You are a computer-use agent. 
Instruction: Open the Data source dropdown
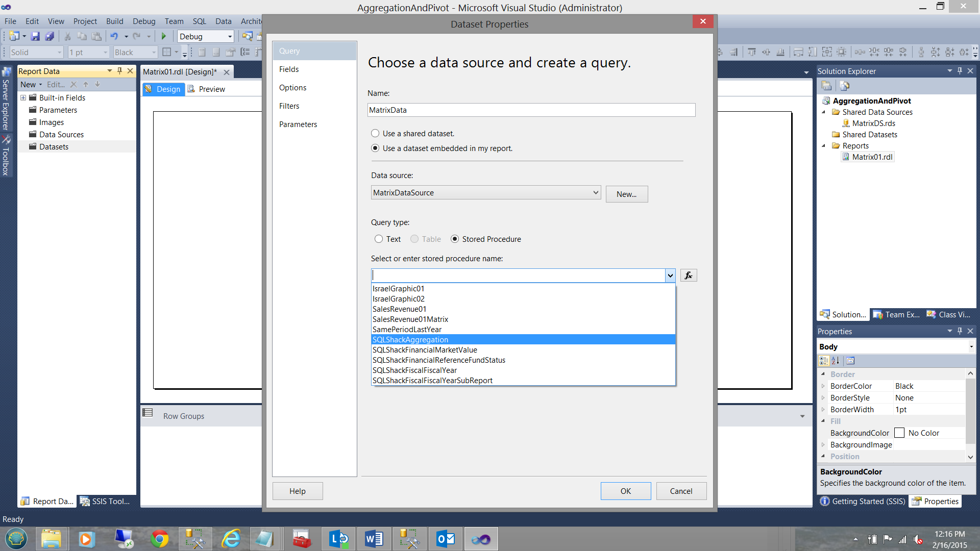coord(595,192)
